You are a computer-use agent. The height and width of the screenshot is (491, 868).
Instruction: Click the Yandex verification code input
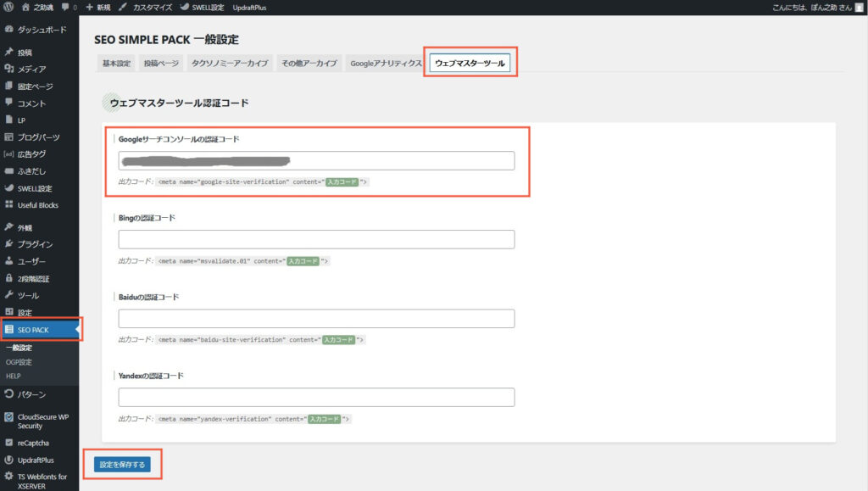pos(316,397)
